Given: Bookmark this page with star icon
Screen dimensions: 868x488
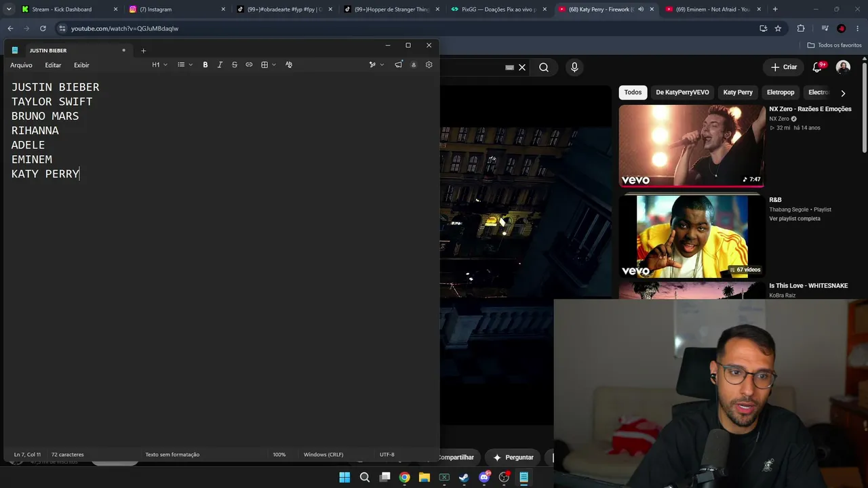Looking at the screenshot, I should click(x=778, y=28).
